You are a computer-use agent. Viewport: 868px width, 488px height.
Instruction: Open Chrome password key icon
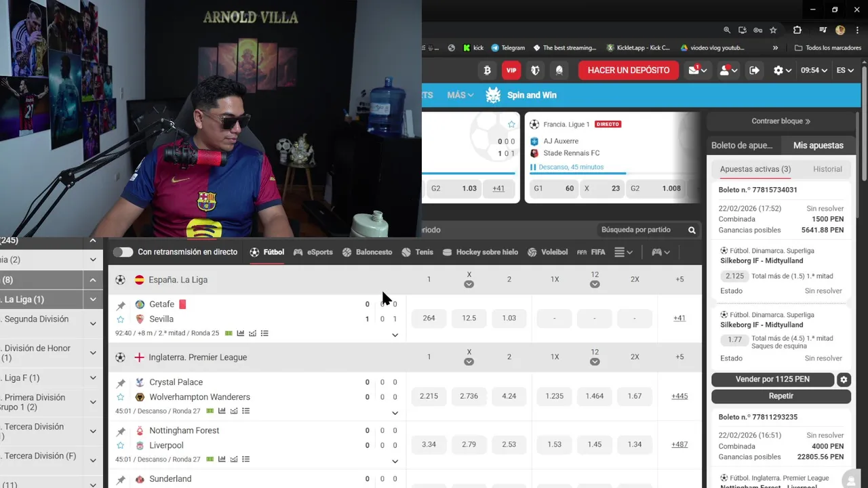point(758,30)
